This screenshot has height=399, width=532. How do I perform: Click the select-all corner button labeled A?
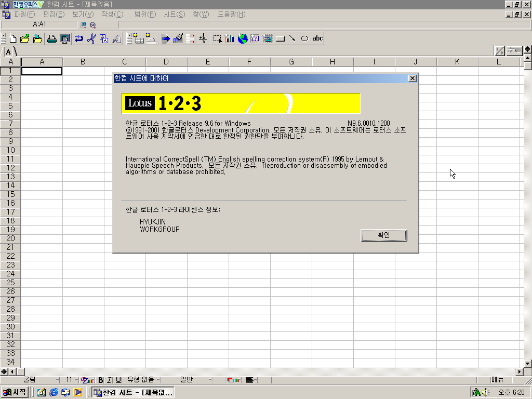[10, 62]
